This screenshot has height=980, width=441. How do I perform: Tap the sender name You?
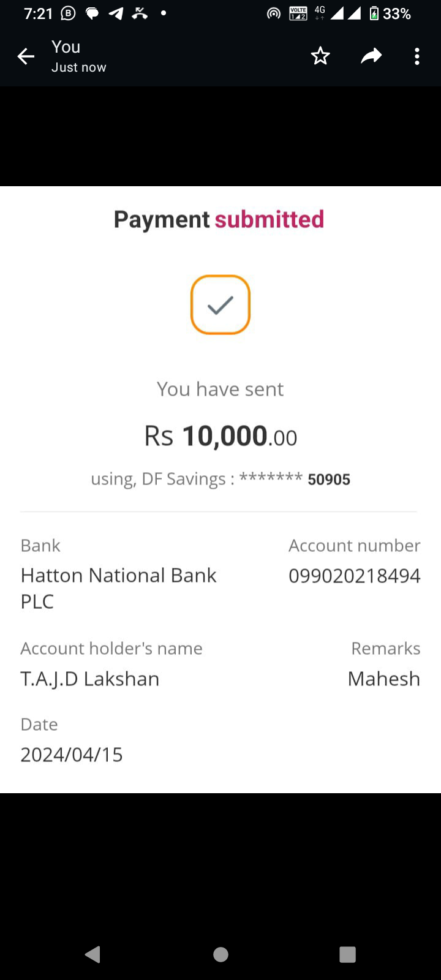pyautogui.click(x=66, y=47)
